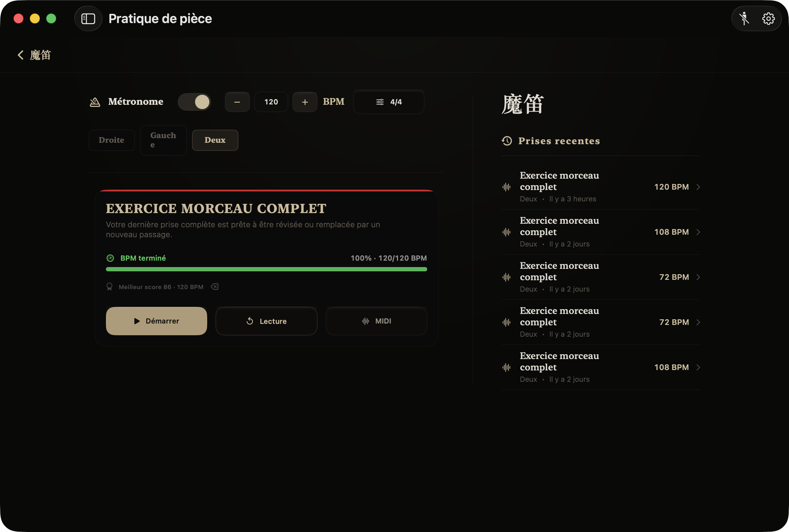Click the play triangle icon in Démarrer
This screenshot has height=532, width=789.
coord(137,321)
